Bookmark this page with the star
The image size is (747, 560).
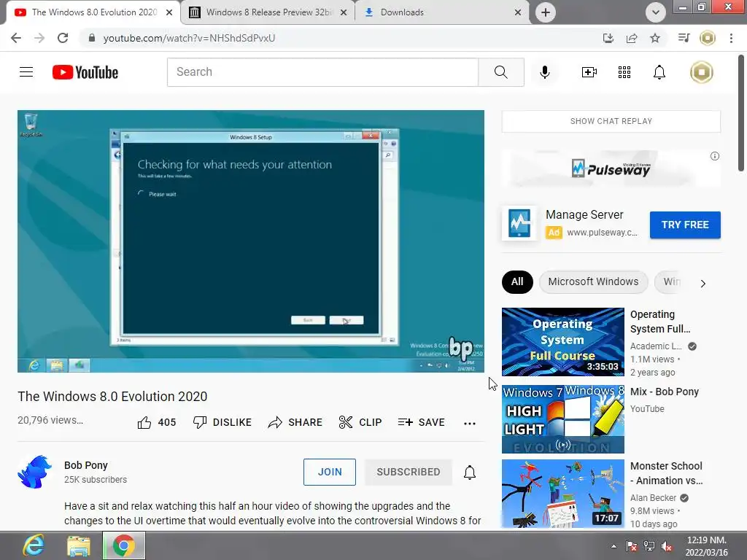coord(655,38)
